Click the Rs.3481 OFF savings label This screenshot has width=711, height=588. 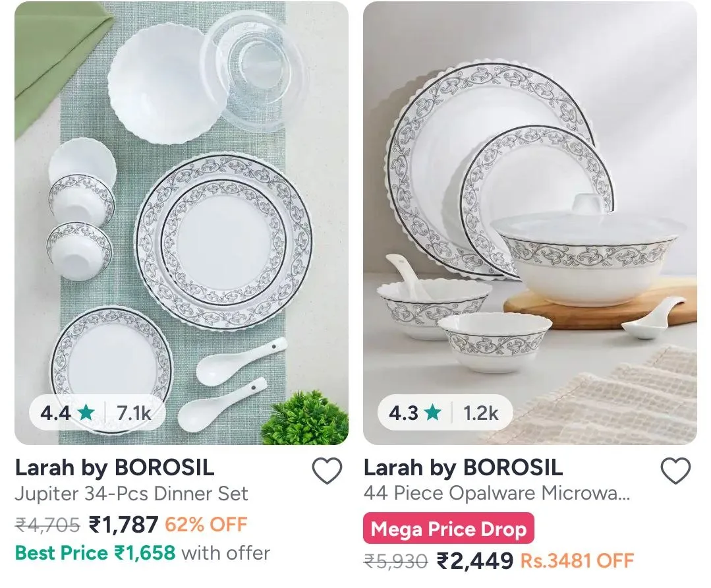pyautogui.click(x=577, y=561)
